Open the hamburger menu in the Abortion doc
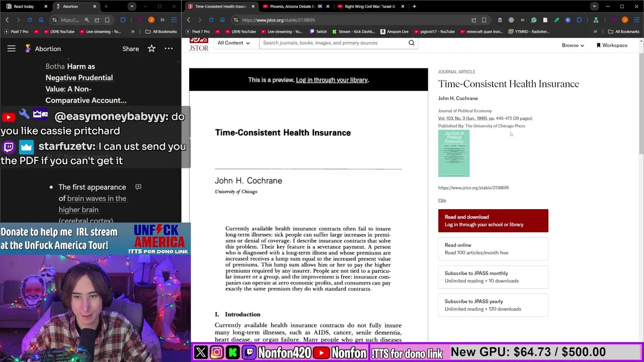The height and width of the screenshot is (362, 644). click(11, 49)
